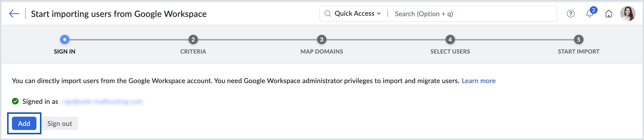Click the SIGN IN step label
Image resolution: width=644 pixels, height=140 pixels.
(64, 51)
